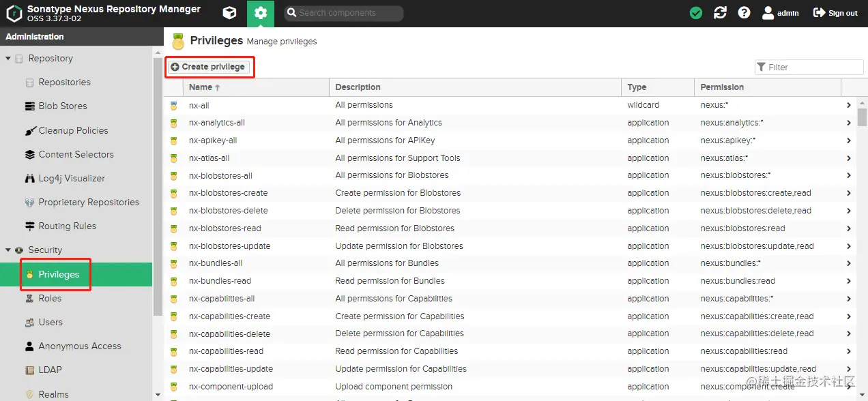Click the nx-capabilities-delete privilege name
The image size is (868, 401).
coord(230,334)
